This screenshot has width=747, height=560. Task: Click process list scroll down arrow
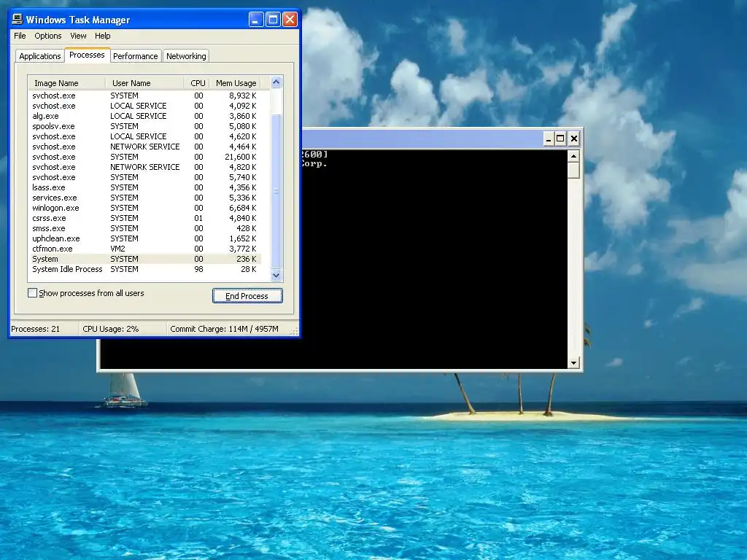276,275
